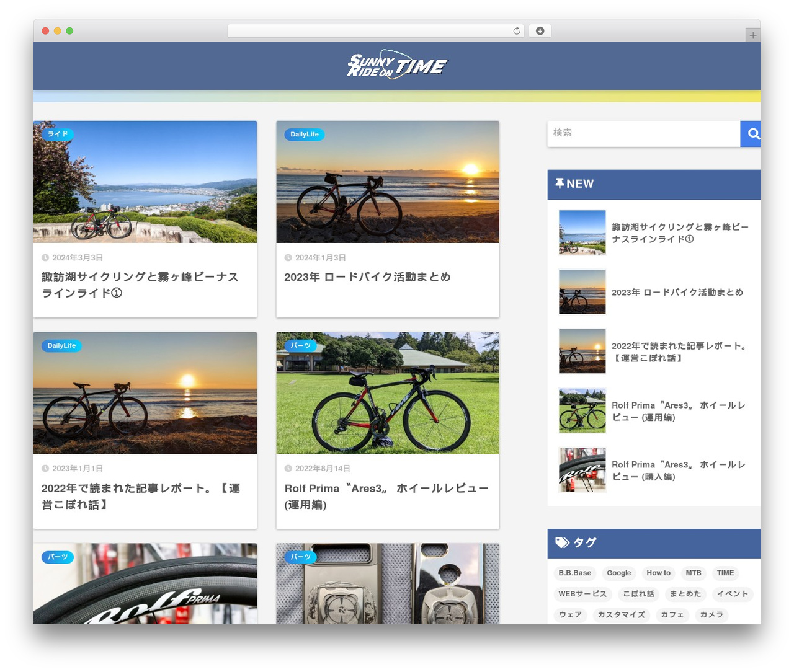Open article 2023年 ロードバイク活動まとめ in main list
The width and height of the screenshot is (794, 672).
[367, 277]
